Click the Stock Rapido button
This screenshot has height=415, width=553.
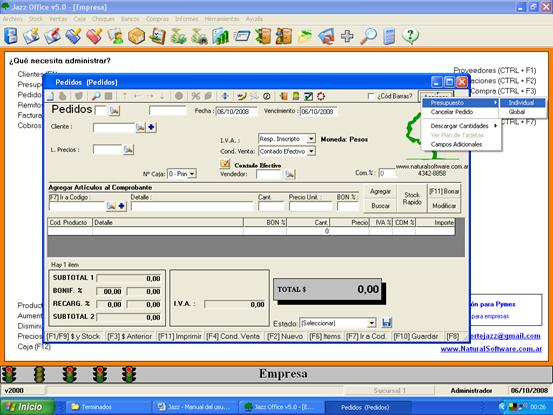tap(412, 199)
